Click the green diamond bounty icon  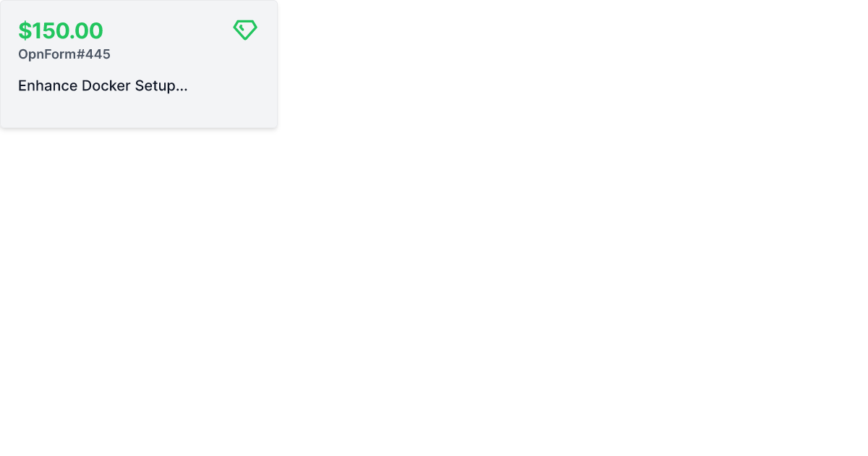click(x=245, y=30)
